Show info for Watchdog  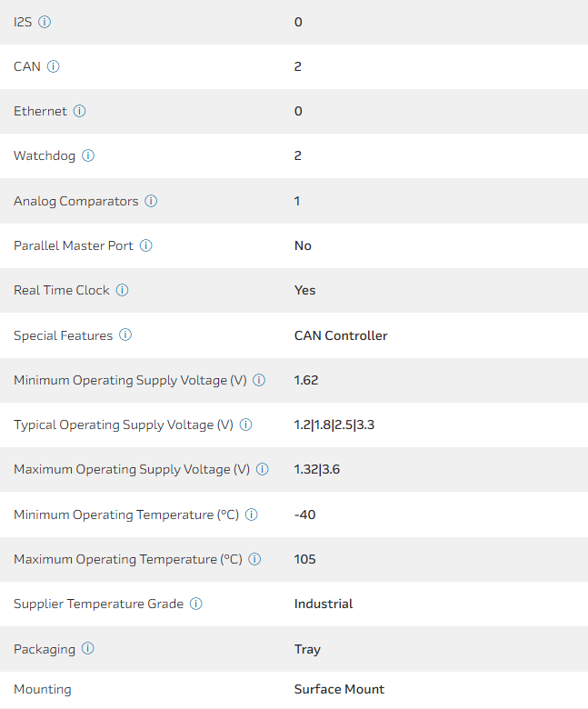tap(88, 155)
